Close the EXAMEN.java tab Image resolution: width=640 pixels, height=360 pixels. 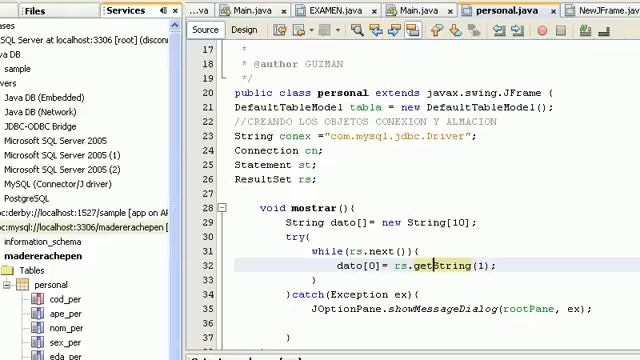click(x=374, y=11)
